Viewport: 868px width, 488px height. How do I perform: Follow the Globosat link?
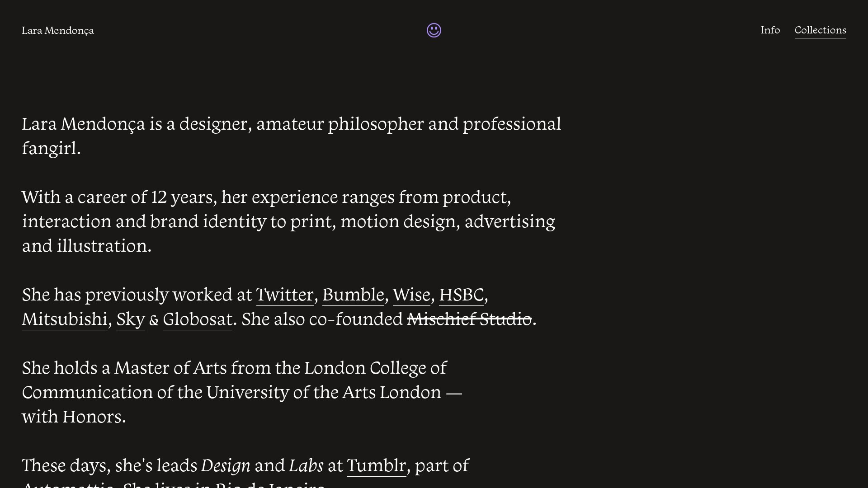pyautogui.click(x=198, y=319)
